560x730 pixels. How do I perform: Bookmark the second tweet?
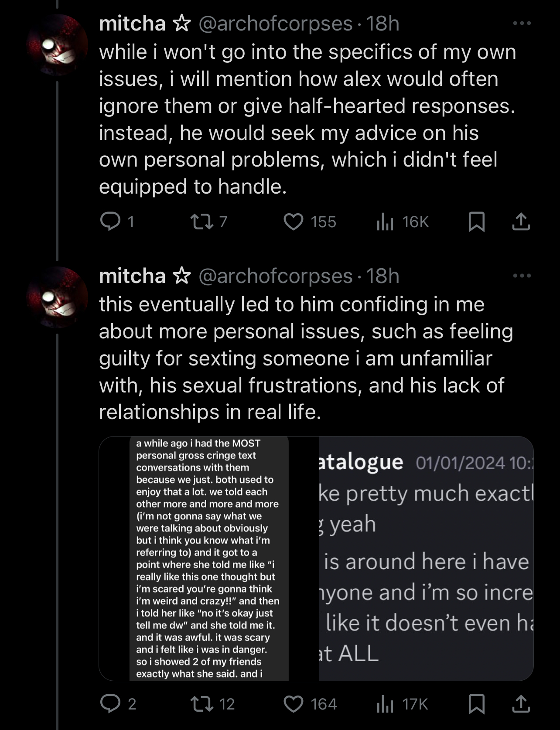tap(476, 703)
